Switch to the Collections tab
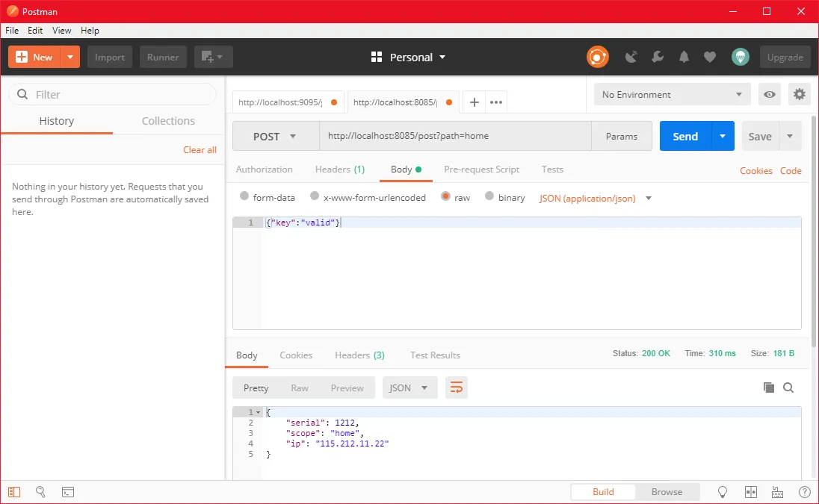 (x=168, y=121)
